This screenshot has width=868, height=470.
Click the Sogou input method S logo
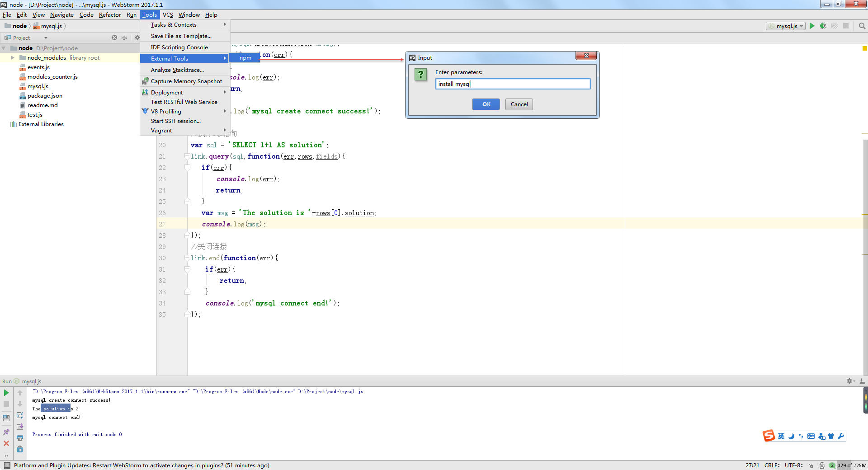click(x=769, y=436)
